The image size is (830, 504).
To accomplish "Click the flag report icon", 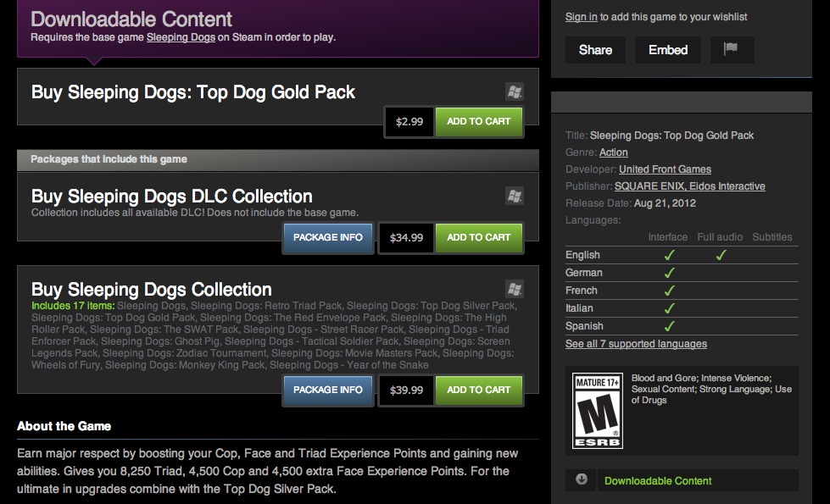I will tap(732, 50).
